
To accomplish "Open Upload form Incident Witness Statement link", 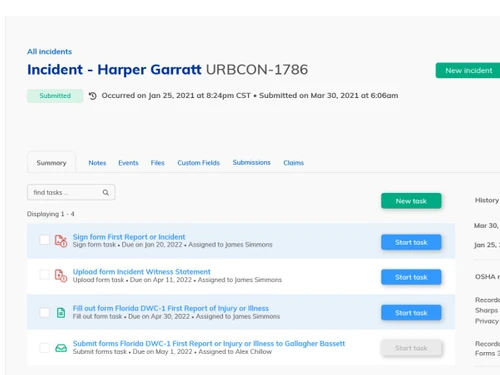I will 142,271.
